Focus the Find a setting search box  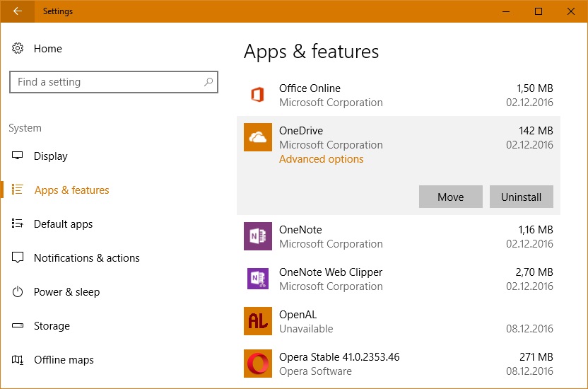(114, 82)
